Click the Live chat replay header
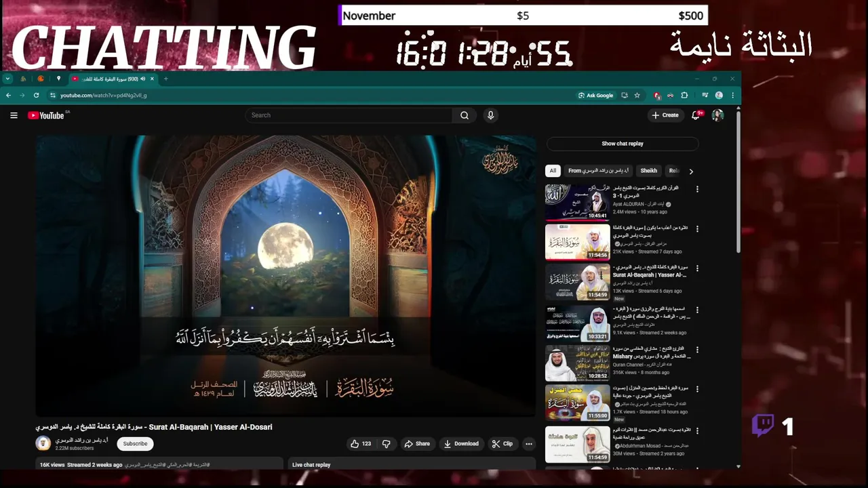Screen dimensions: 868x488 tap(311, 465)
